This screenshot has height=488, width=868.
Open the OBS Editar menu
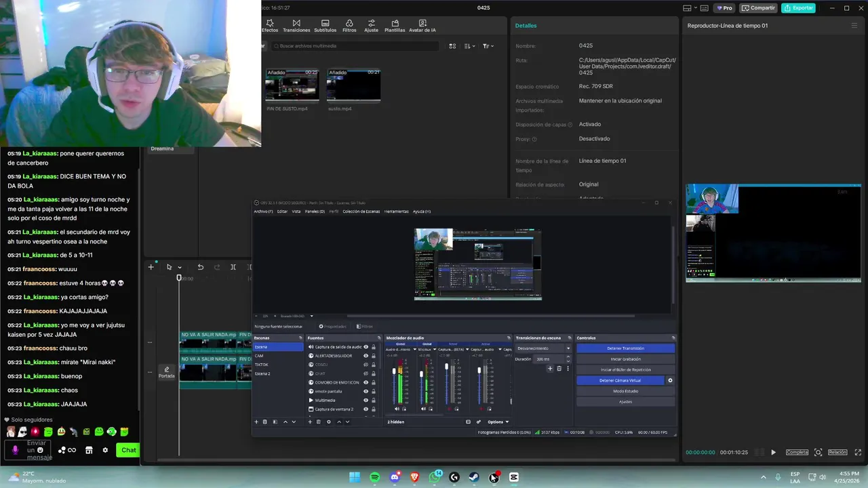tap(282, 211)
